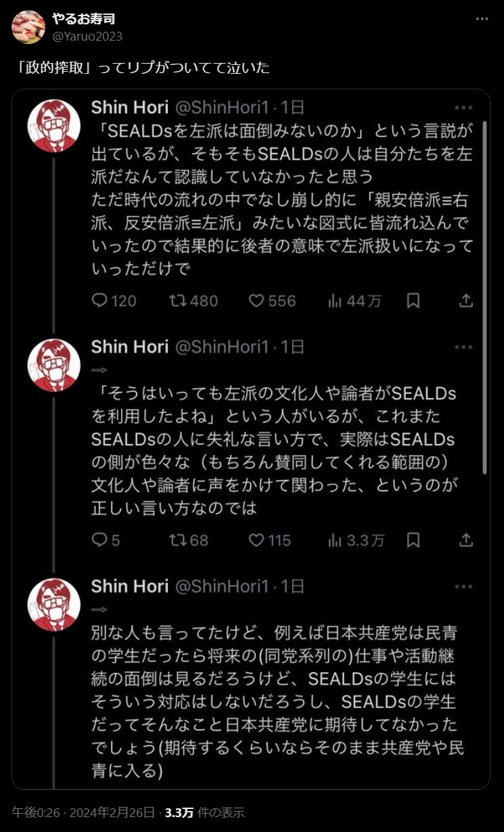Like the first Shin Hori tweet (556)
This screenshot has width=504, height=832.
point(256,301)
